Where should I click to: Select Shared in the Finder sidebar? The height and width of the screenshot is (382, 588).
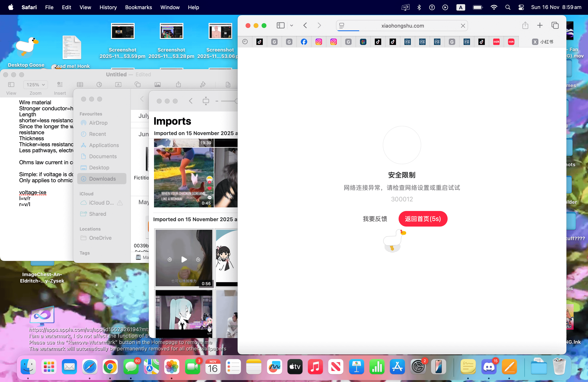click(x=102, y=214)
